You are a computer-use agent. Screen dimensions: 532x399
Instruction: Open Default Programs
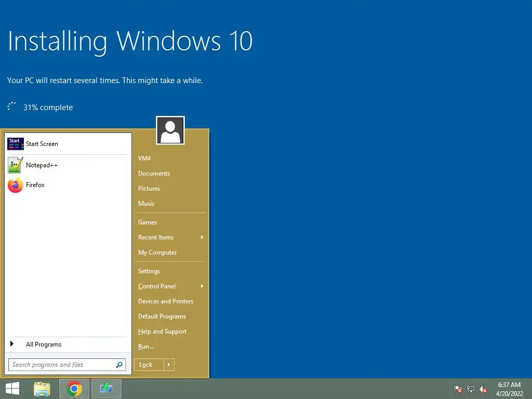[x=162, y=316]
